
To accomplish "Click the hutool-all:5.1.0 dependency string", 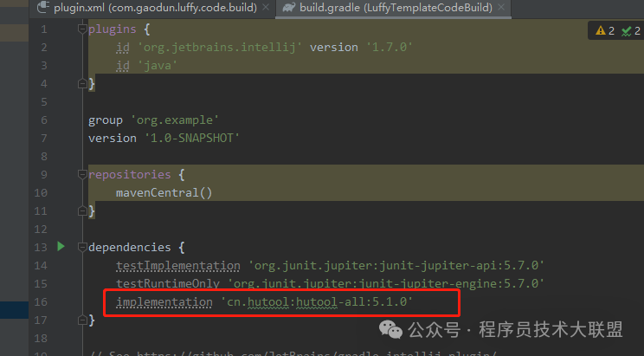I will 317,301.
